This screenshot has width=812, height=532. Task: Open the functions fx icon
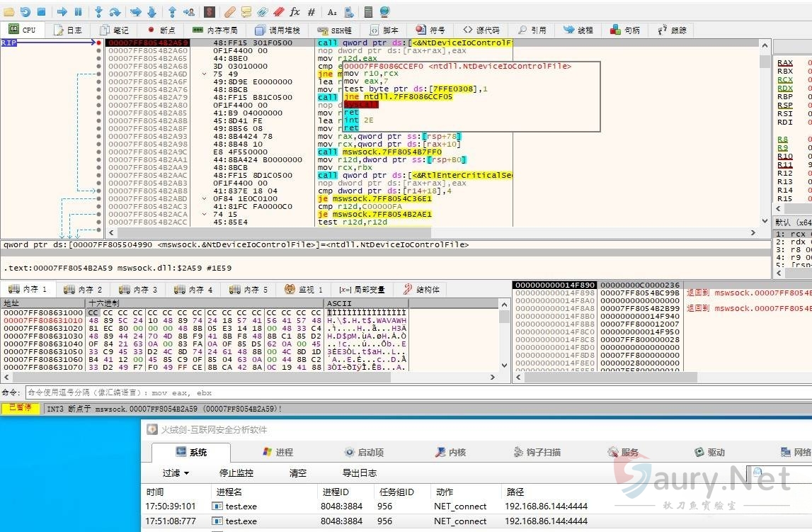click(x=295, y=12)
